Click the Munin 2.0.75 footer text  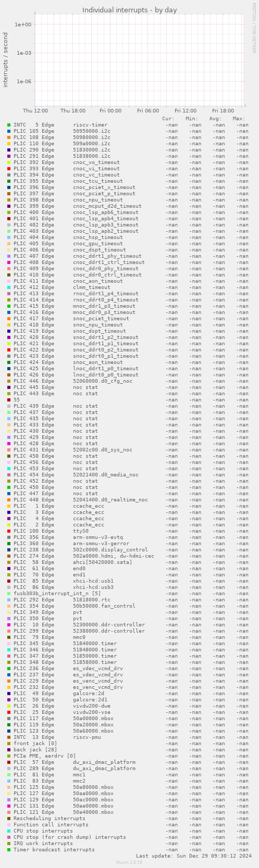point(129,863)
